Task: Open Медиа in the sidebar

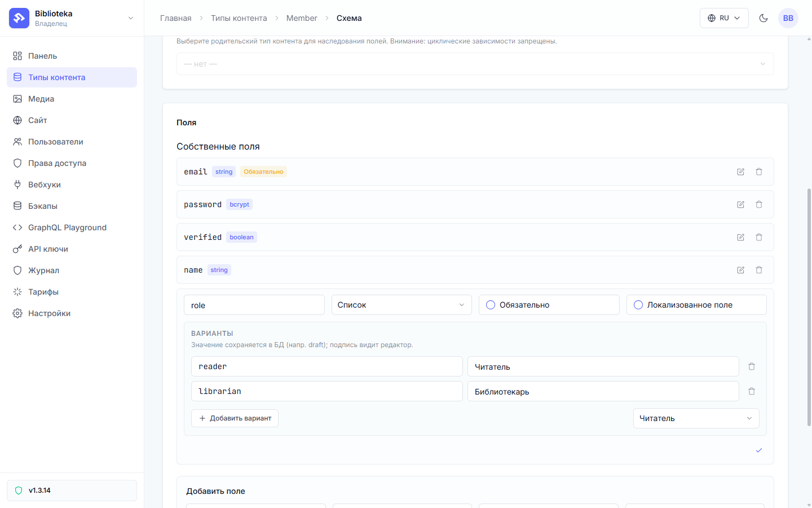Action: coord(72,99)
